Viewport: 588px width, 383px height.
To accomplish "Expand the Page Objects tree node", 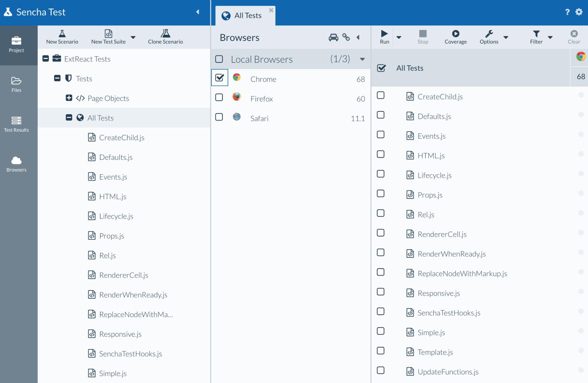I will 69,98.
